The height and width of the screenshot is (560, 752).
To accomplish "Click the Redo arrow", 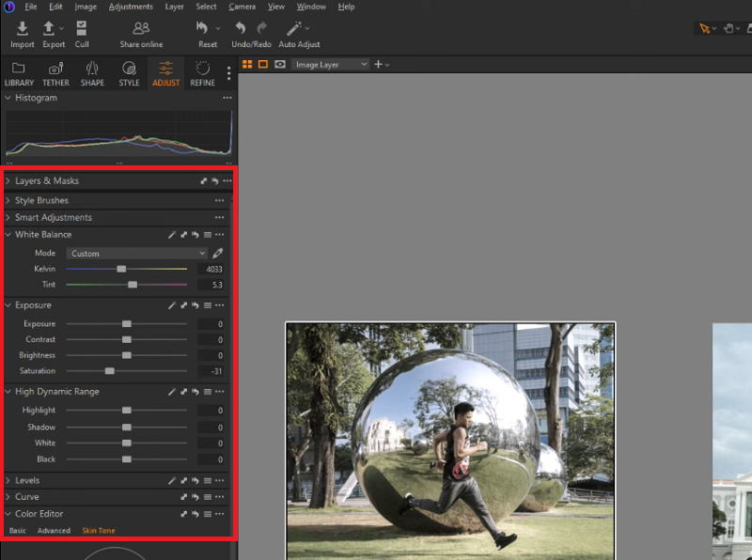I will point(262,29).
